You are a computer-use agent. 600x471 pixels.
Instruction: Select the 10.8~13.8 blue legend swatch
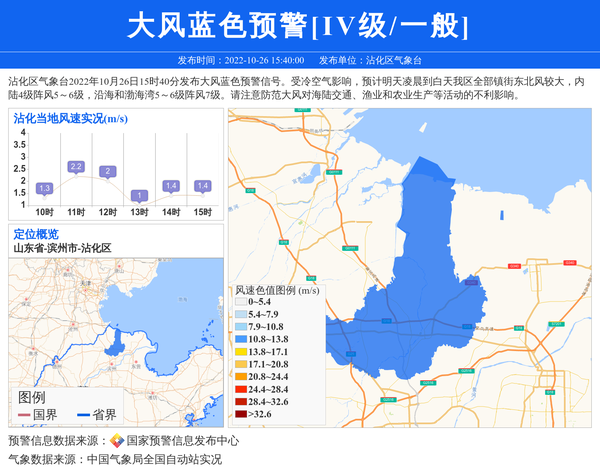[x=240, y=339]
